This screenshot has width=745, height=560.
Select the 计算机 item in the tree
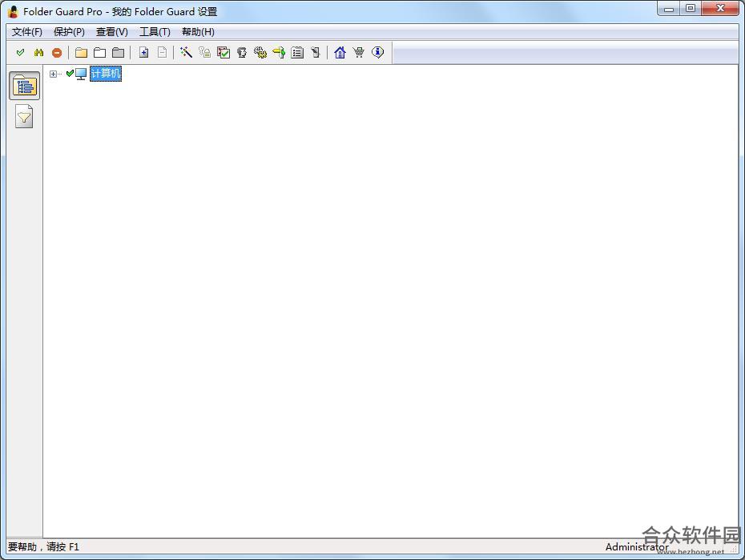tap(106, 73)
